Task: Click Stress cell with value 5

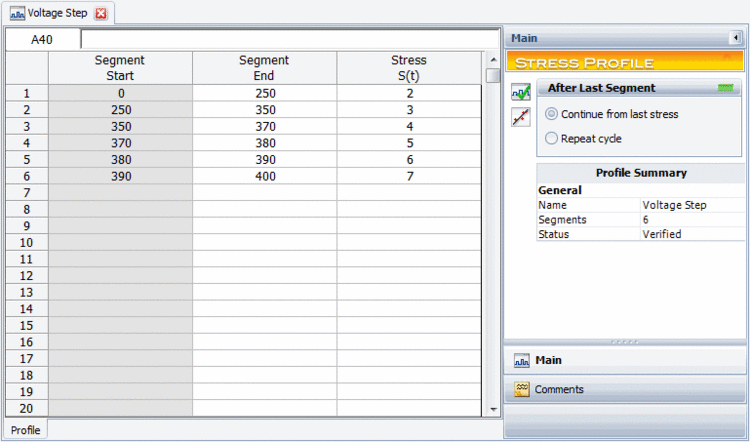Action: pos(409,143)
